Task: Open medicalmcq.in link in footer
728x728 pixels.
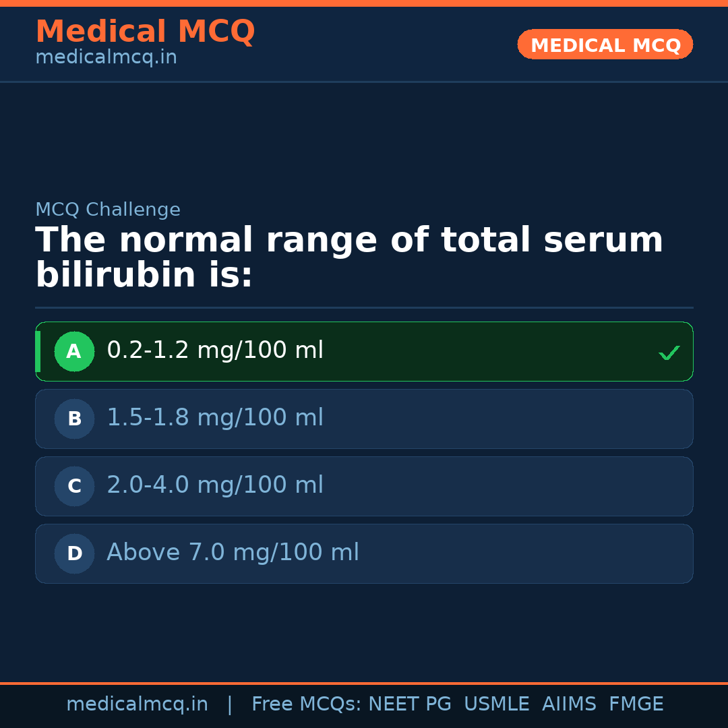Action: (x=137, y=704)
